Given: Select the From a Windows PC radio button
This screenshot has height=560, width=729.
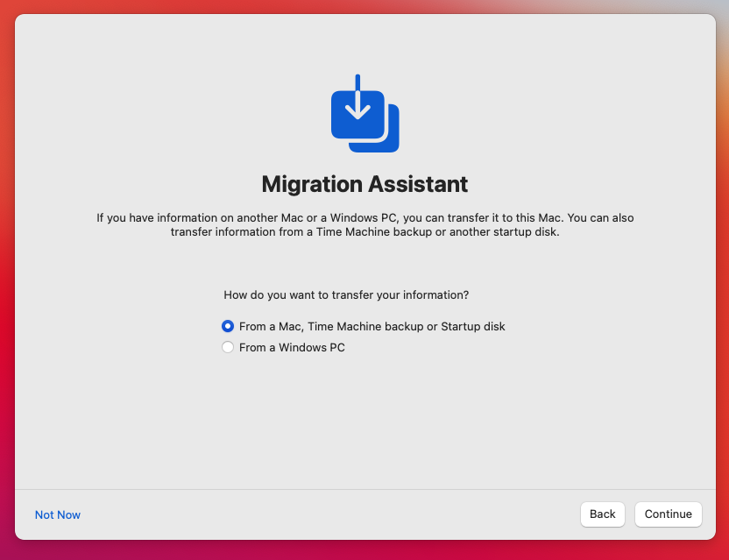Looking at the screenshot, I should coord(227,347).
